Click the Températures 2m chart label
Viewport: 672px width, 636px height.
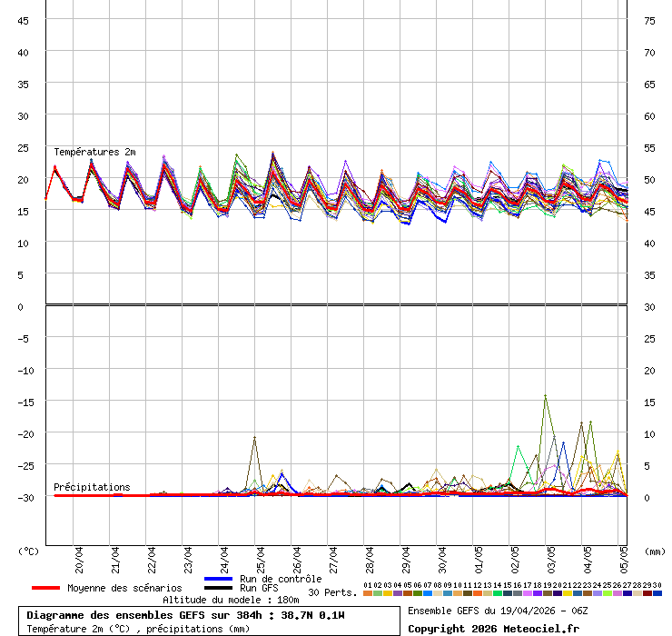coord(94,152)
